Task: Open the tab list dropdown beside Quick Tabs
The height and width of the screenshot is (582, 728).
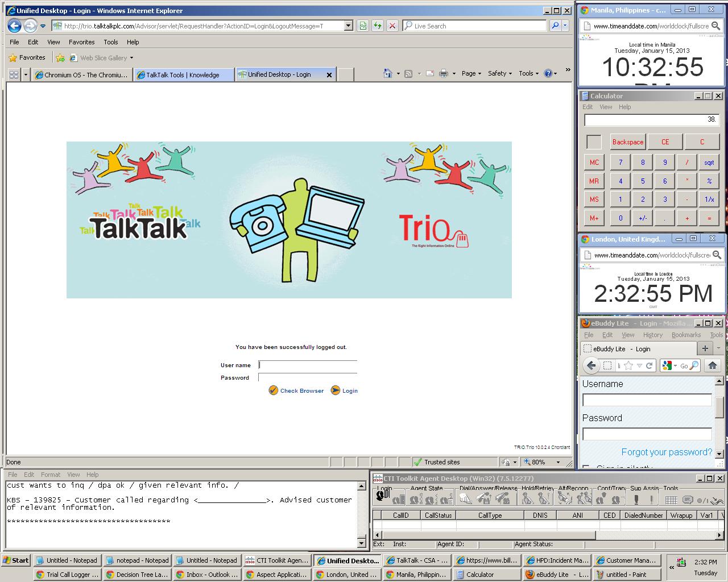Action: click(26, 74)
